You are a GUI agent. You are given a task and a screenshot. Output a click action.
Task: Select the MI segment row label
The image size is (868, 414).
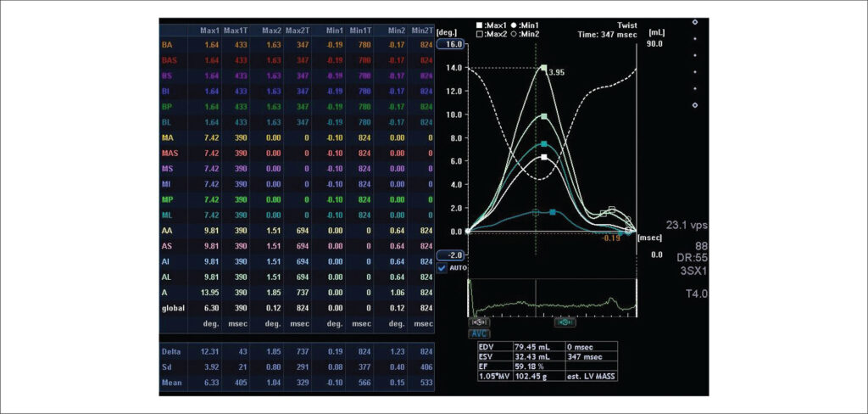click(165, 183)
